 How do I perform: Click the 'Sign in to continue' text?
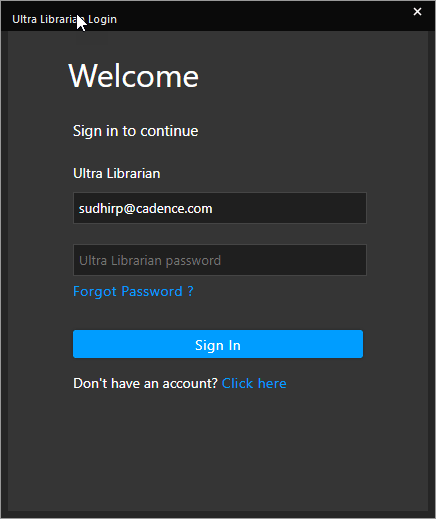135,131
